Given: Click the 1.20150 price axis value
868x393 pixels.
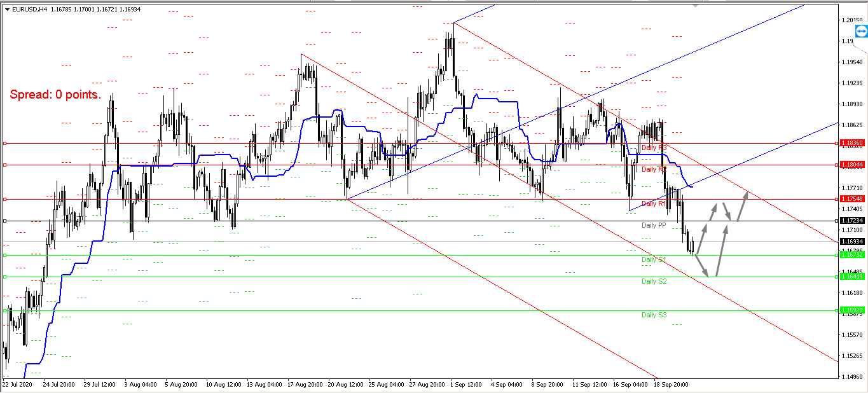Looking at the screenshot, I should 852,20.
